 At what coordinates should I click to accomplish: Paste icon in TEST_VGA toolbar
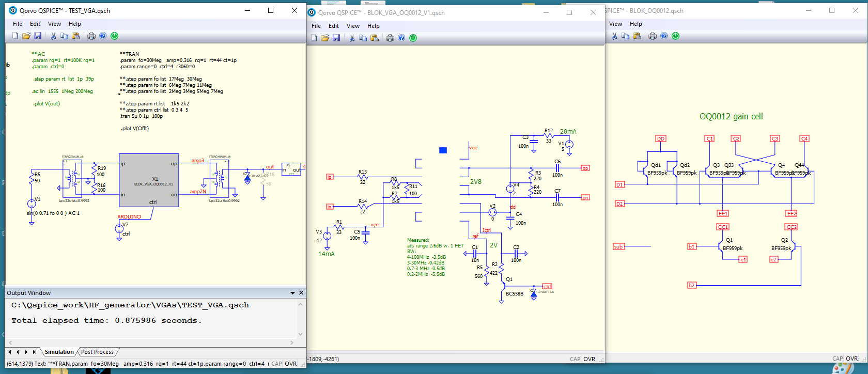click(76, 36)
